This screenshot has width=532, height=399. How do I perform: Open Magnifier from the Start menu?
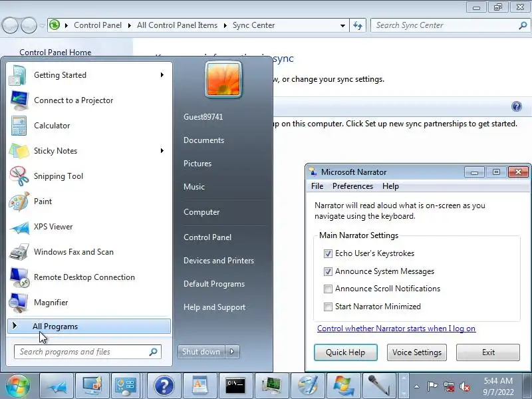(89, 303)
